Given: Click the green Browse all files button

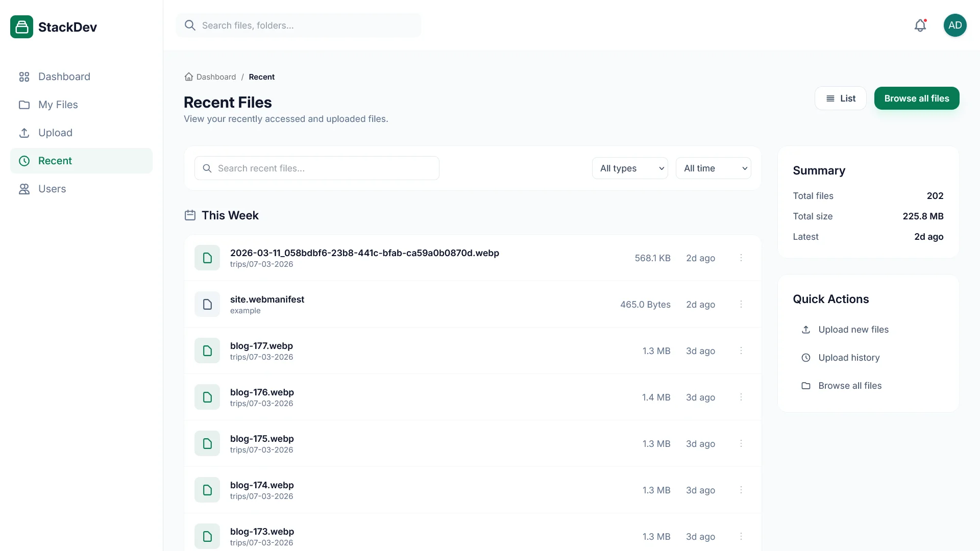Looking at the screenshot, I should click(916, 98).
